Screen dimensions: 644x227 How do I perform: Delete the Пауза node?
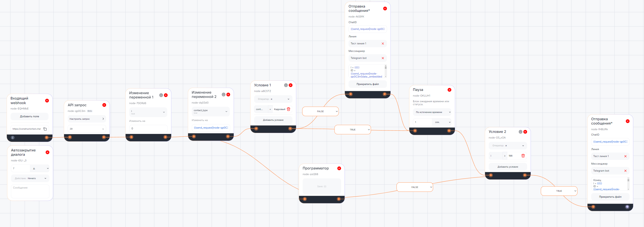(x=449, y=90)
